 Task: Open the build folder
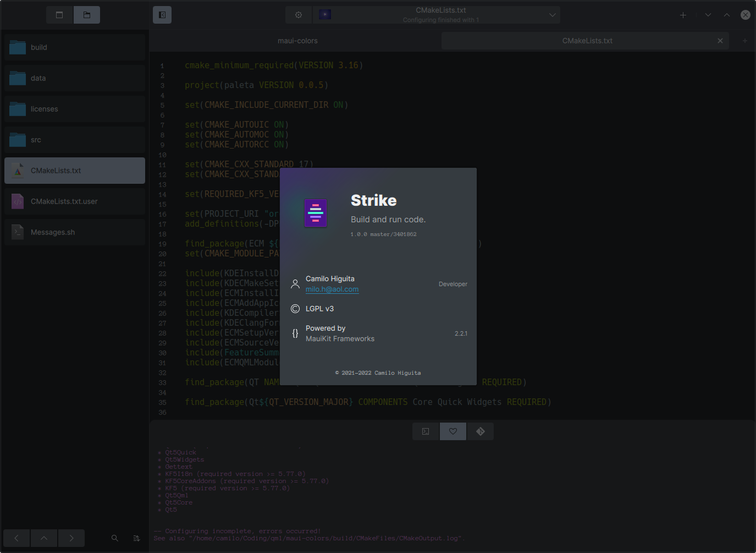[x=75, y=47]
